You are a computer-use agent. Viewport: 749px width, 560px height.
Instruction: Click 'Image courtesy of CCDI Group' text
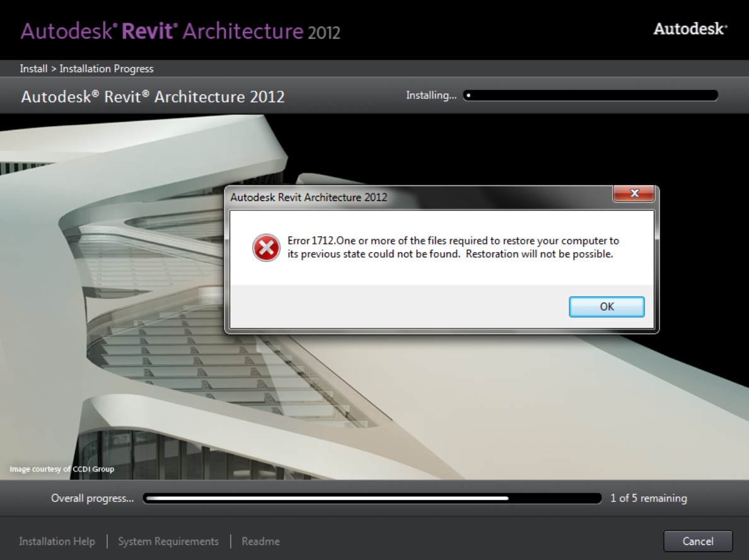pos(62,469)
